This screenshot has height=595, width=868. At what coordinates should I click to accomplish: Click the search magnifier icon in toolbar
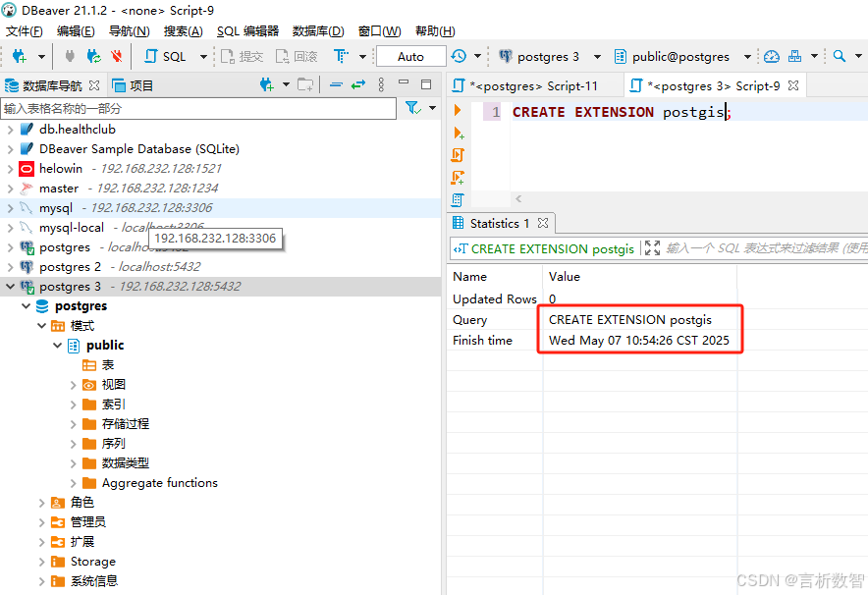coord(840,56)
